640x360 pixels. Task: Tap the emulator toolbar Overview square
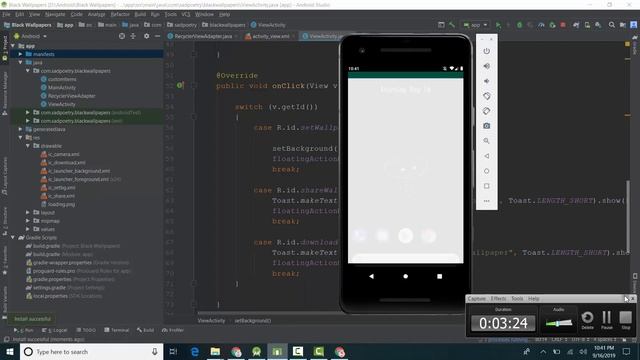coord(487,186)
